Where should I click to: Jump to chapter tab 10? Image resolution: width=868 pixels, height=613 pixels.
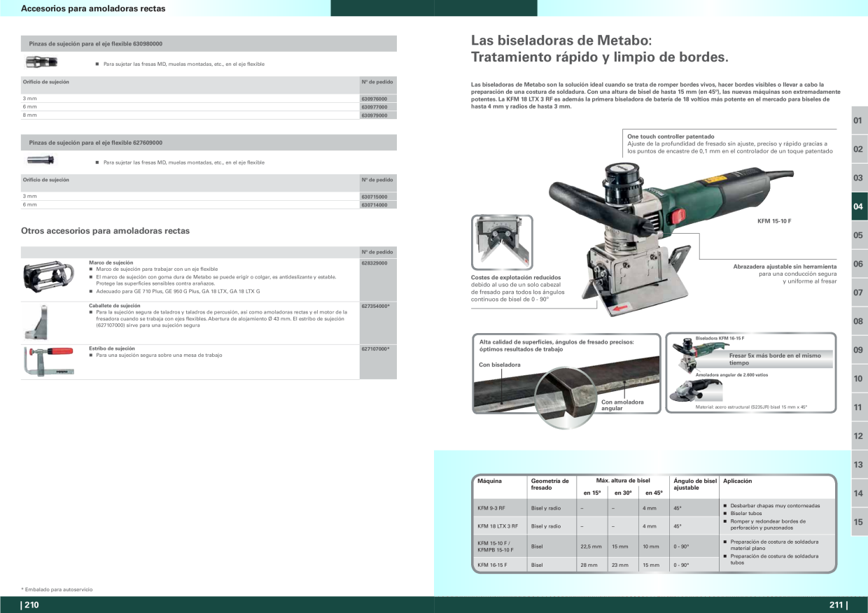coord(859,379)
